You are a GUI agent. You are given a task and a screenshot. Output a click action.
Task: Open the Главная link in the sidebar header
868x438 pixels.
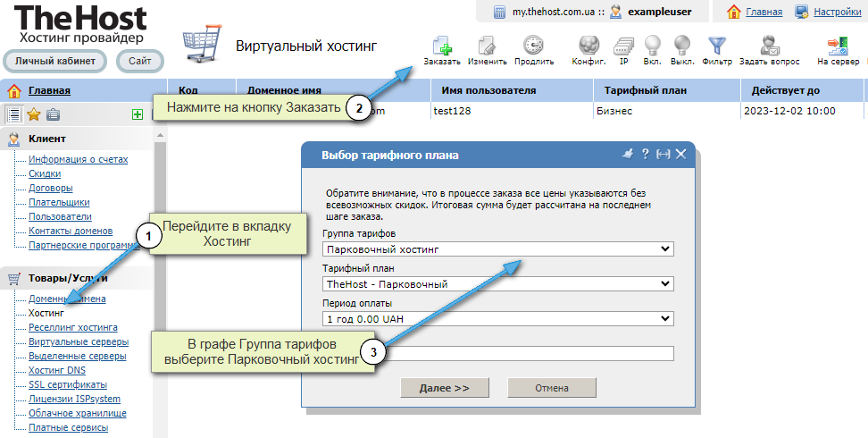pyautogui.click(x=49, y=90)
